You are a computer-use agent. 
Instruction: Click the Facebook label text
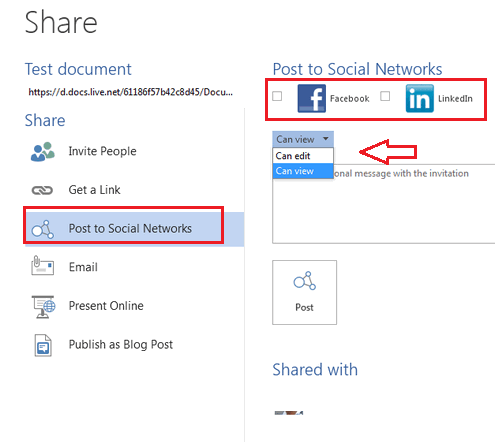[x=349, y=99]
